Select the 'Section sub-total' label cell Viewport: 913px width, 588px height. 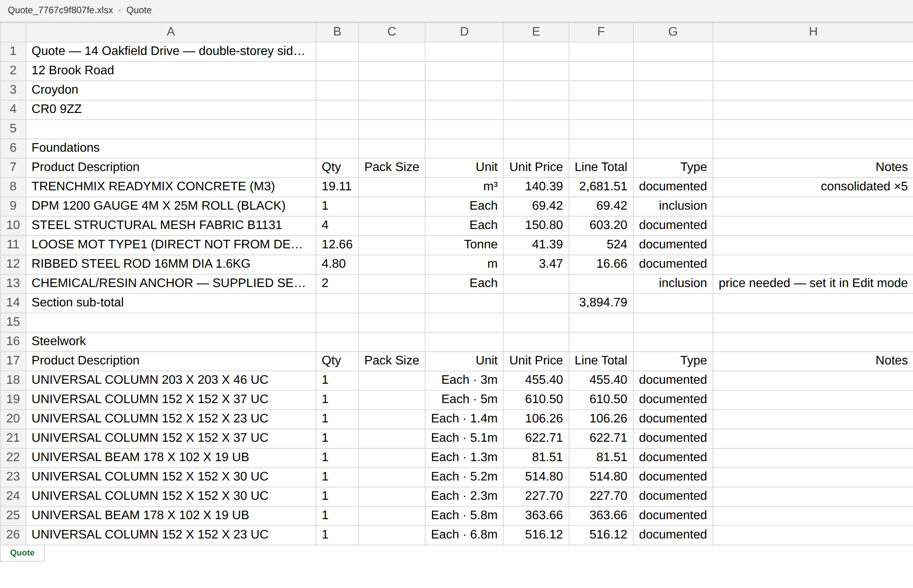click(x=171, y=303)
